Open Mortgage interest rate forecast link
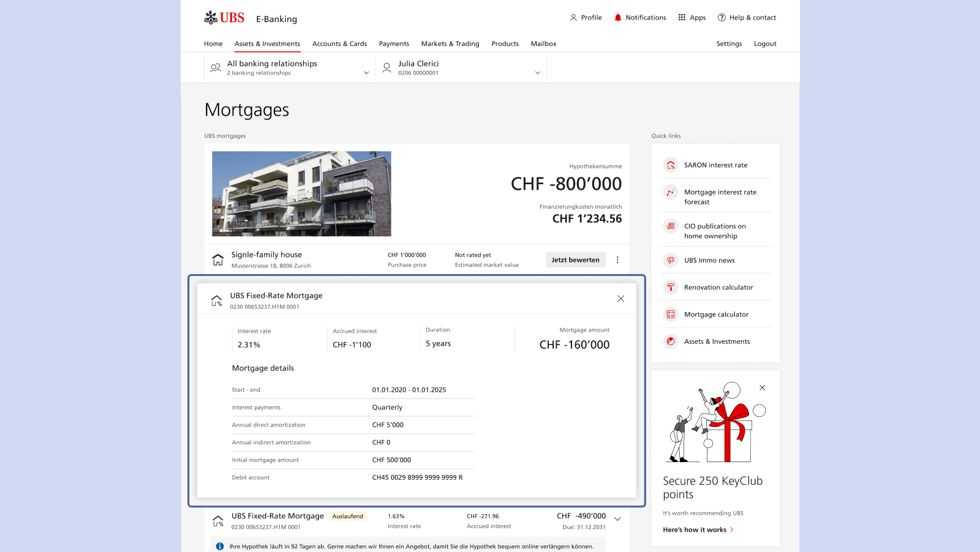The image size is (980, 552). click(x=720, y=197)
